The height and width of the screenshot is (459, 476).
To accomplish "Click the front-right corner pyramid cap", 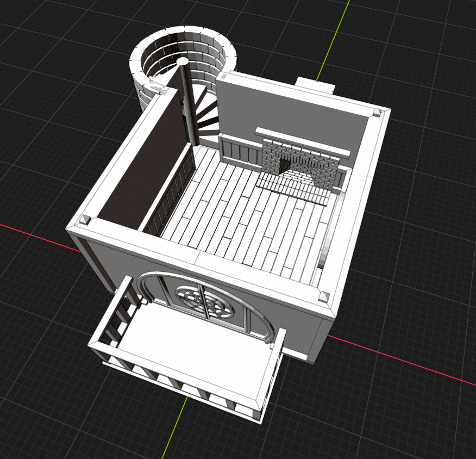I will 324,296.
